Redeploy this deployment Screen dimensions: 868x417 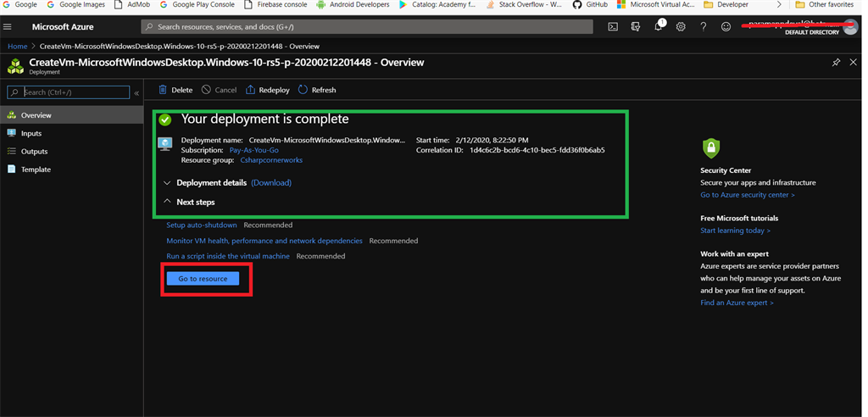point(267,90)
